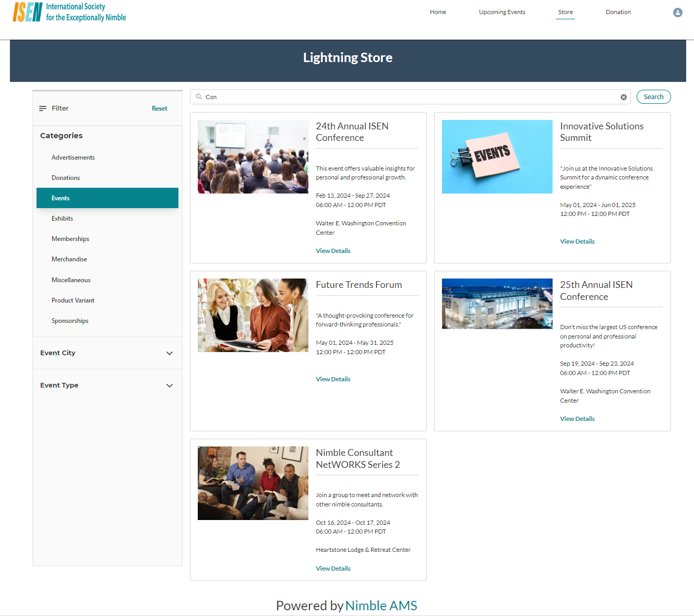Click into the search input field

tap(407, 97)
